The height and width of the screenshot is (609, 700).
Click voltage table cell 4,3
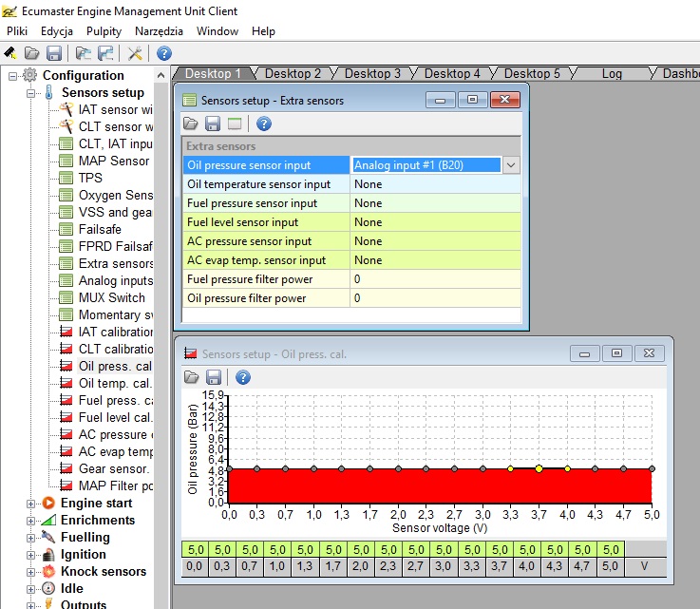(555, 566)
